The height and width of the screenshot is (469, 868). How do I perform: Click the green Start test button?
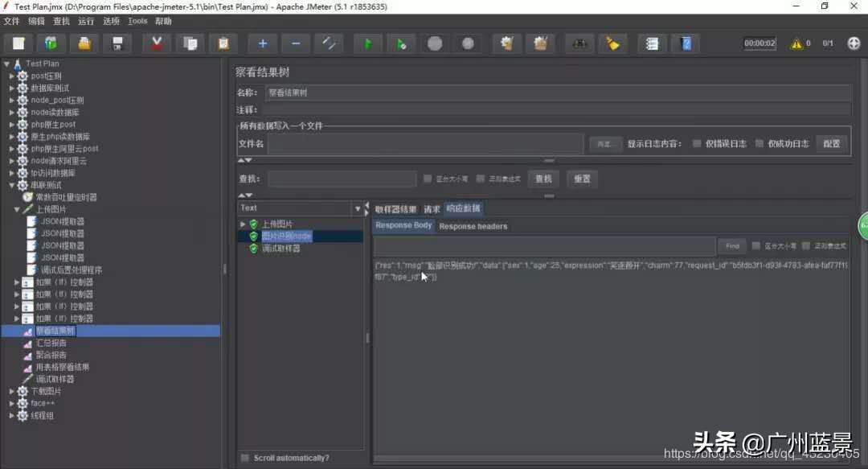pos(368,43)
